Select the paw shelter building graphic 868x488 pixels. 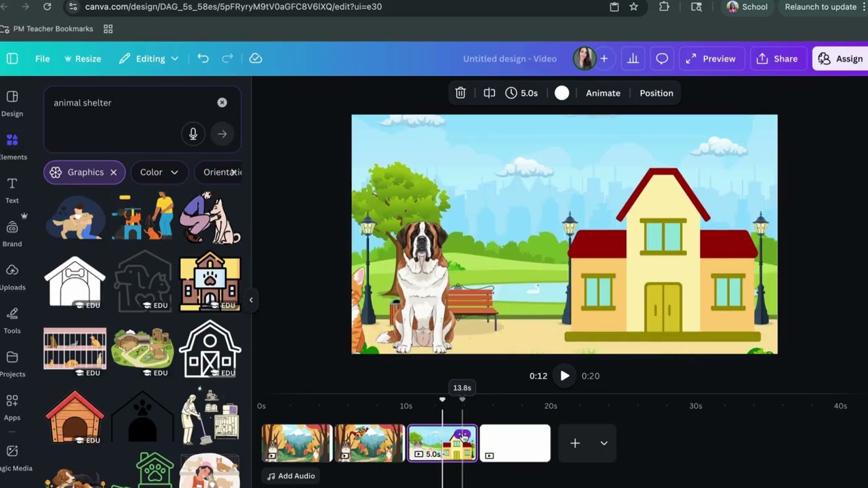click(x=210, y=281)
